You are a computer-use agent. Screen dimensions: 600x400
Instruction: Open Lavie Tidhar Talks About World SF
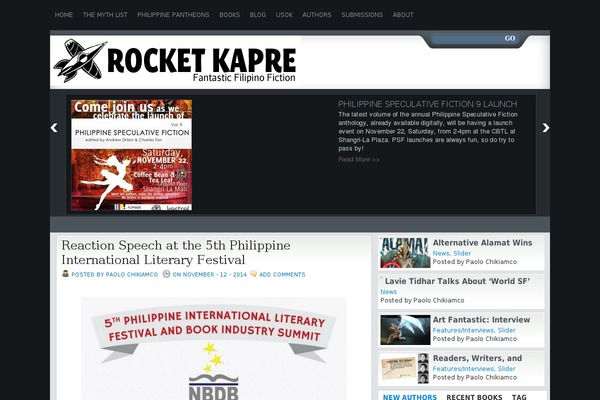pos(457,281)
